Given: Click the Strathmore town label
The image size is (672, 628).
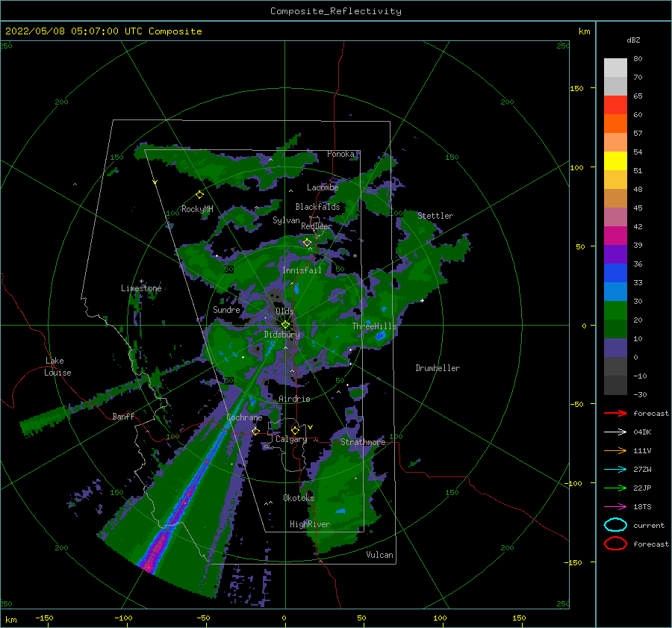Looking at the screenshot, I should (x=363, y=442).
